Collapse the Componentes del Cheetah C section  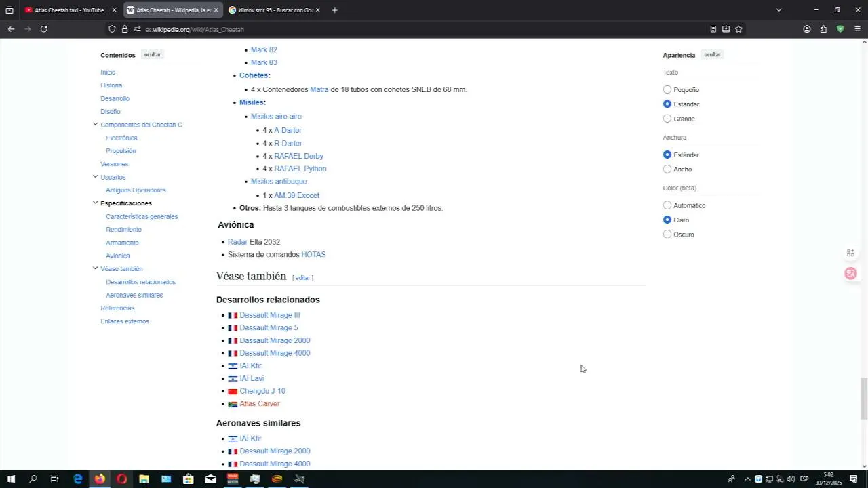(95, 124)
